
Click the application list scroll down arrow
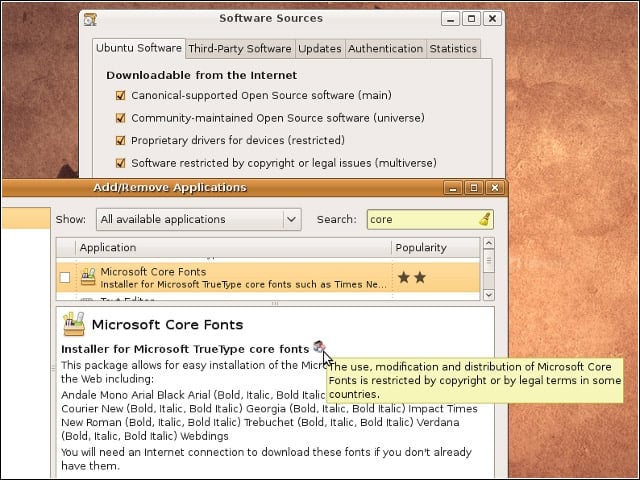[489, 295]
